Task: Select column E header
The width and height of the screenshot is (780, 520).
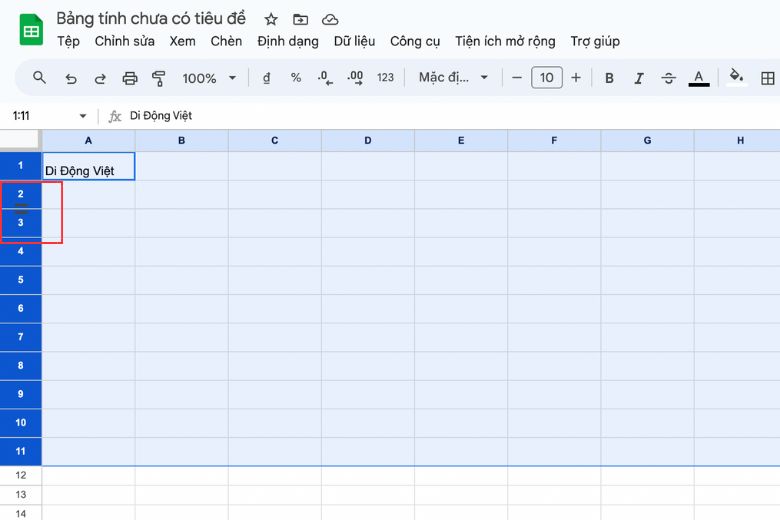Action: point(461,141)
